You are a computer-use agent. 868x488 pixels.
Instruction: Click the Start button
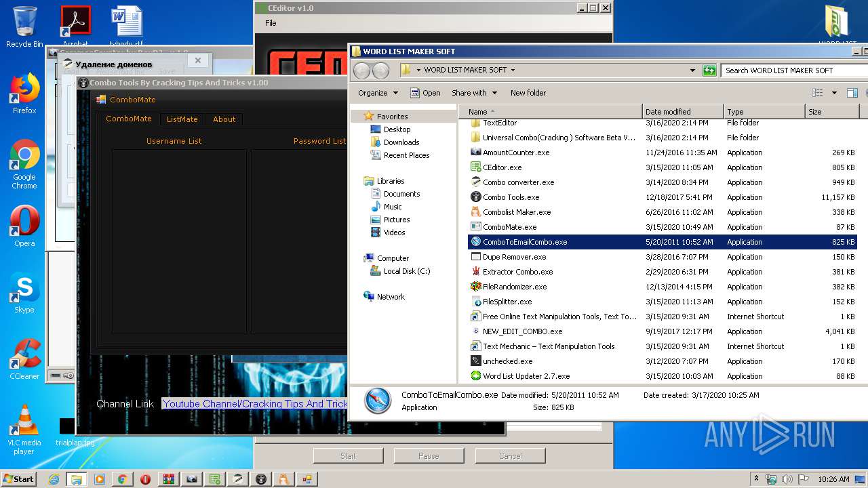point(19,479)
